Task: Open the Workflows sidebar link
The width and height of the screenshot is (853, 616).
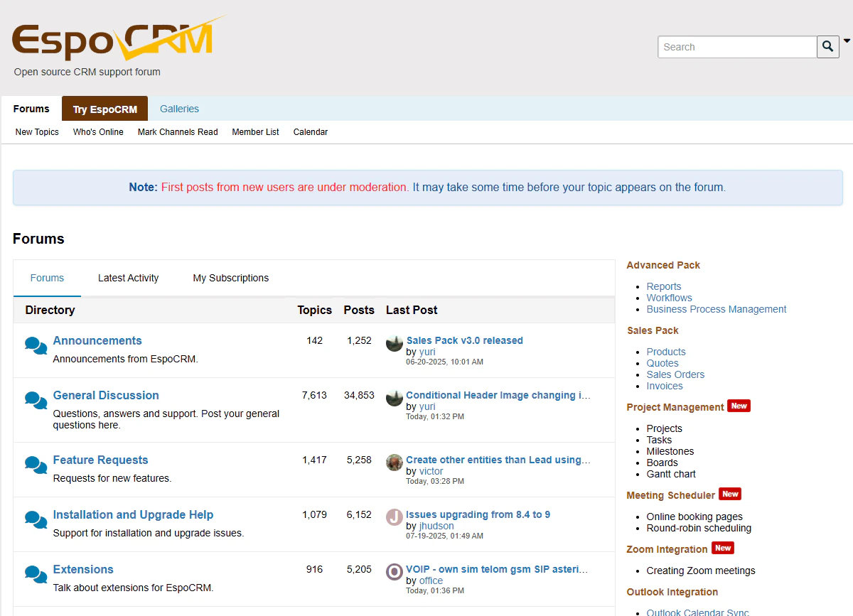Action: click(669, 298)
